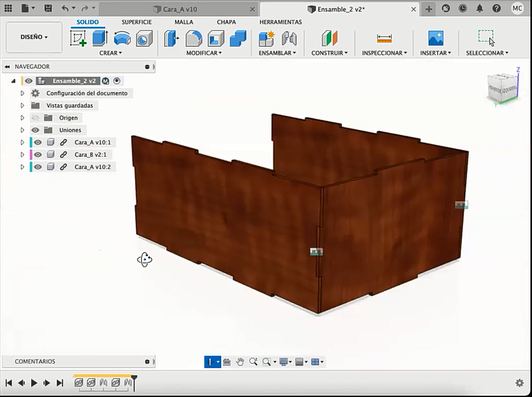Screen dimensions: 532x397
Task: Play the timeline
Action: [x=34, y=383]
